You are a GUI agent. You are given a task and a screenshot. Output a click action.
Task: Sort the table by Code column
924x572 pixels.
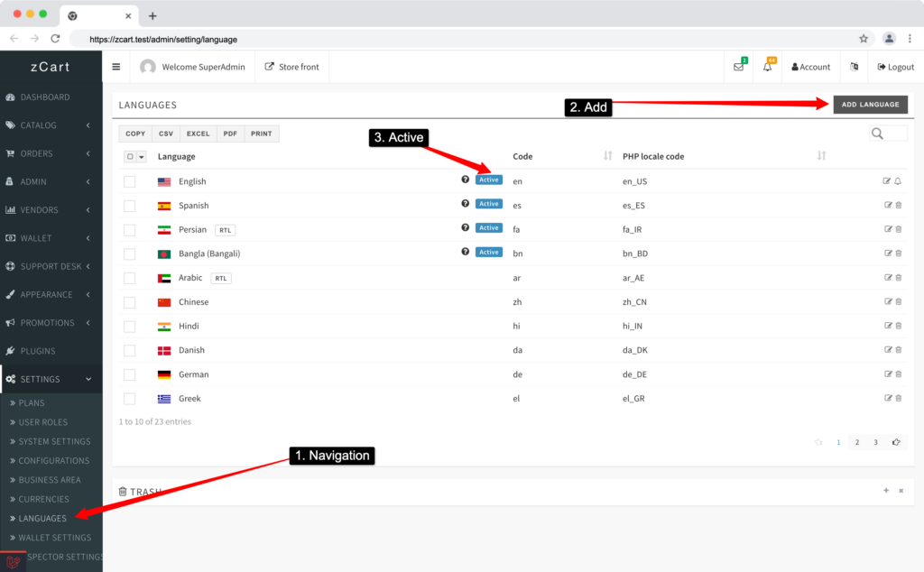click(x=607, y=156)
